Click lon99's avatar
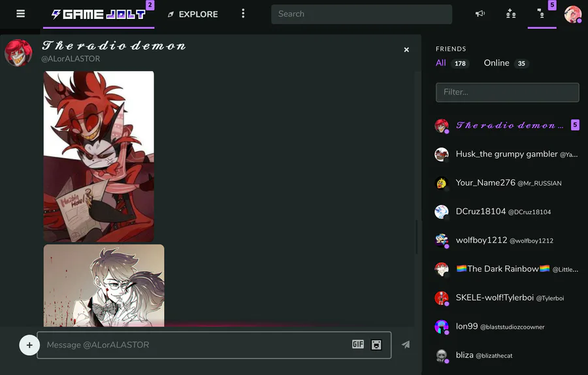The image size is (588, 375). 442,327
